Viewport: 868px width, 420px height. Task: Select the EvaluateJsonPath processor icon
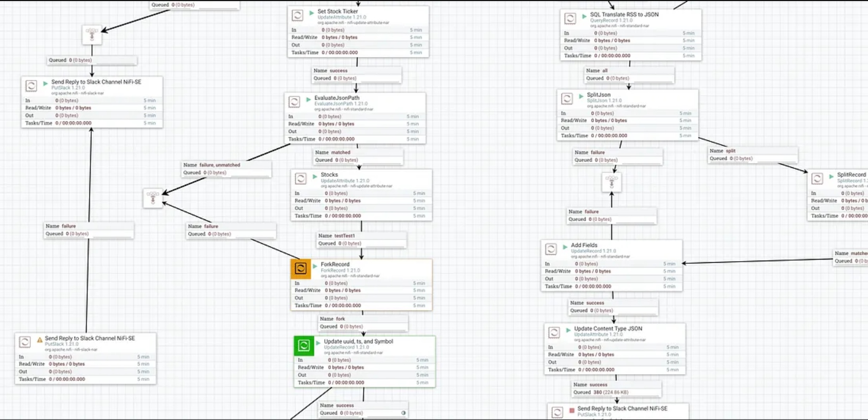click(x=294, y=102)
